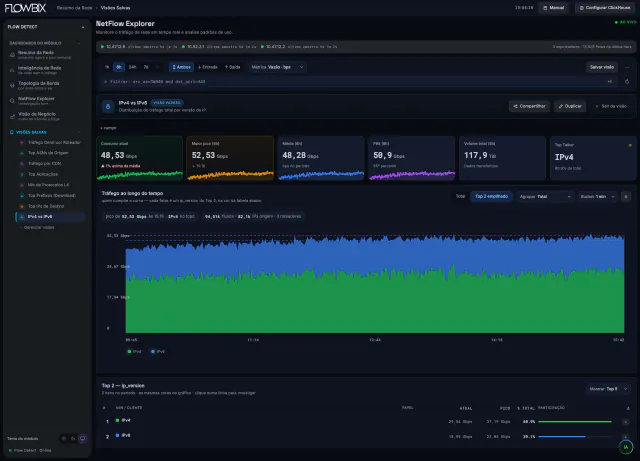Open the custom time range option after 7d
This screenshot has width=640, height=461.
click(x=157, y=67)
